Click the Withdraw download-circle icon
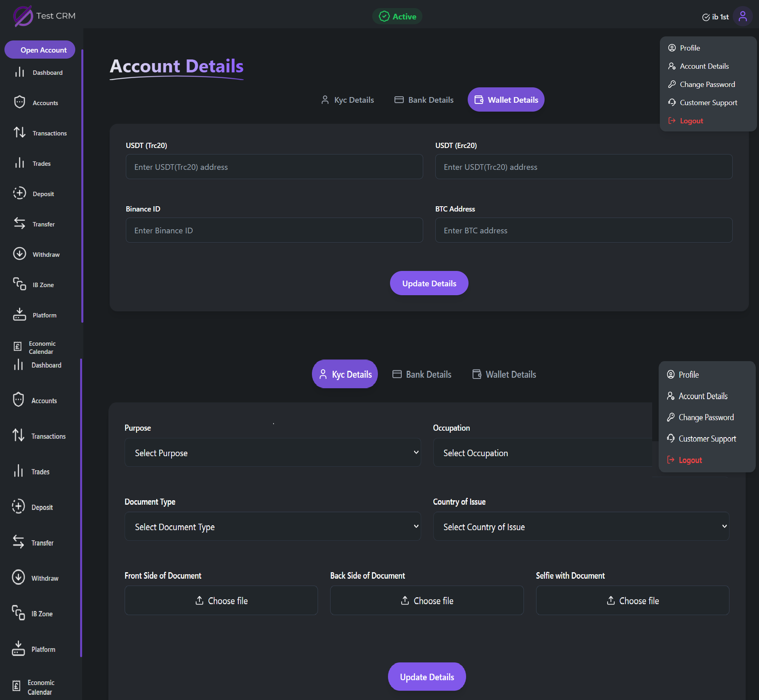 point(19,254)
